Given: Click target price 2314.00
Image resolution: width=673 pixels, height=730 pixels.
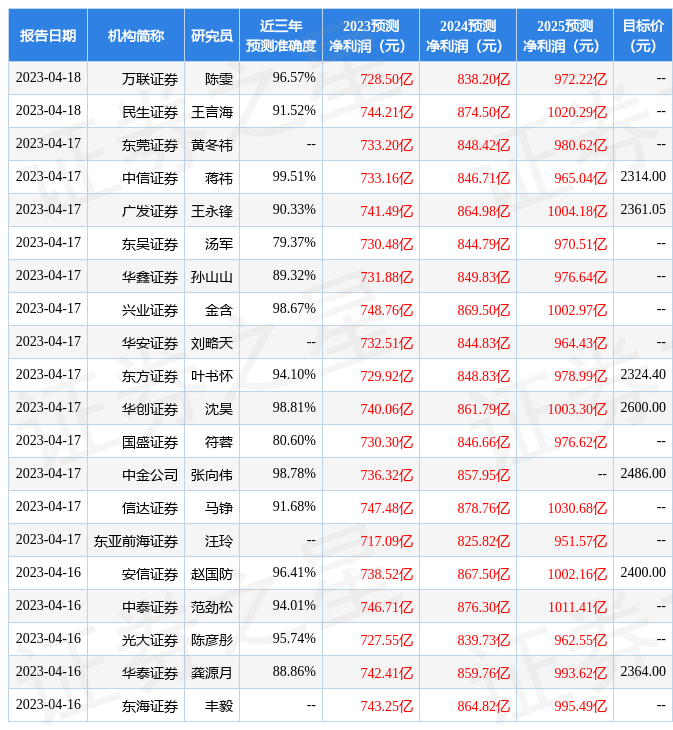Looking at the screenshot, I should 643,176.
